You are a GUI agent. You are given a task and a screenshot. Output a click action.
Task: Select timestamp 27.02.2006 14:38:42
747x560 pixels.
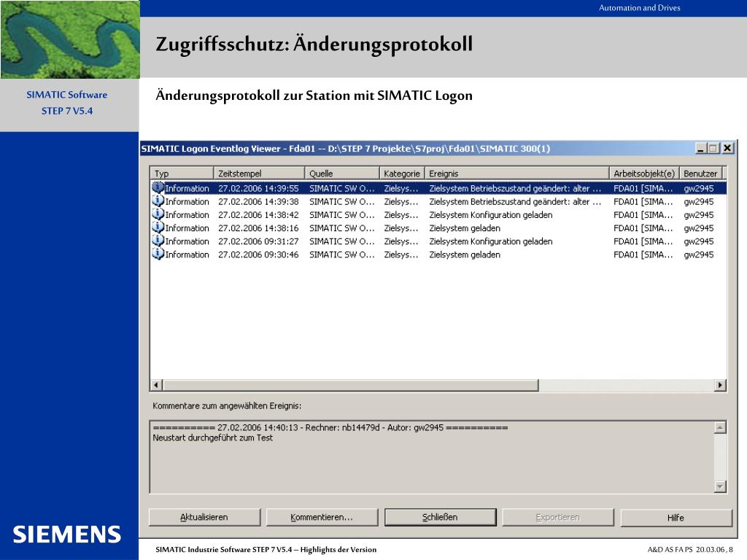(258, 215)
